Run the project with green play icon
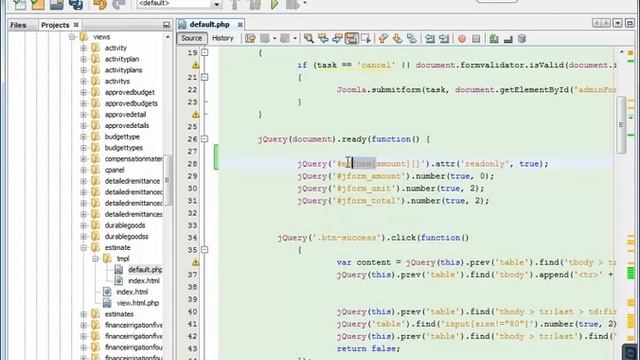Screen dimensions: 640x360 tap(275, 4)
